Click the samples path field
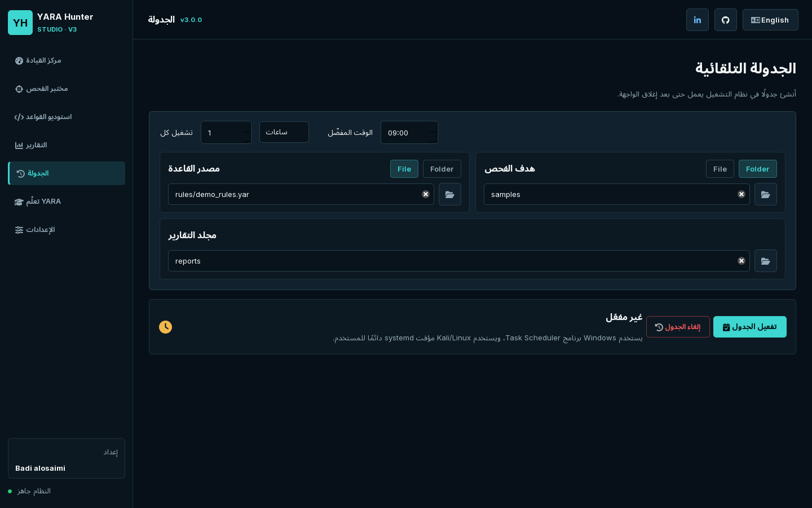This screenshot has height=508, width=812. (617, 194)
